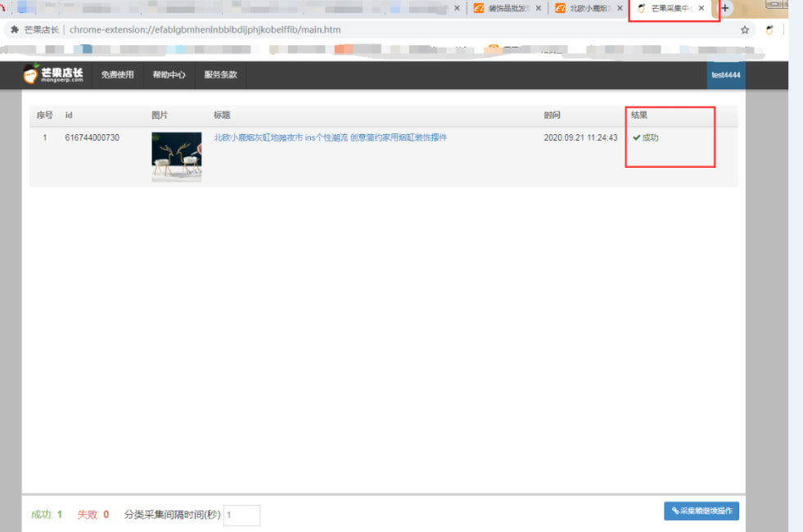This screenshot has height=532, width=803.
Task: Open the 帮助中心 menu item
Action: coord(169,74)
